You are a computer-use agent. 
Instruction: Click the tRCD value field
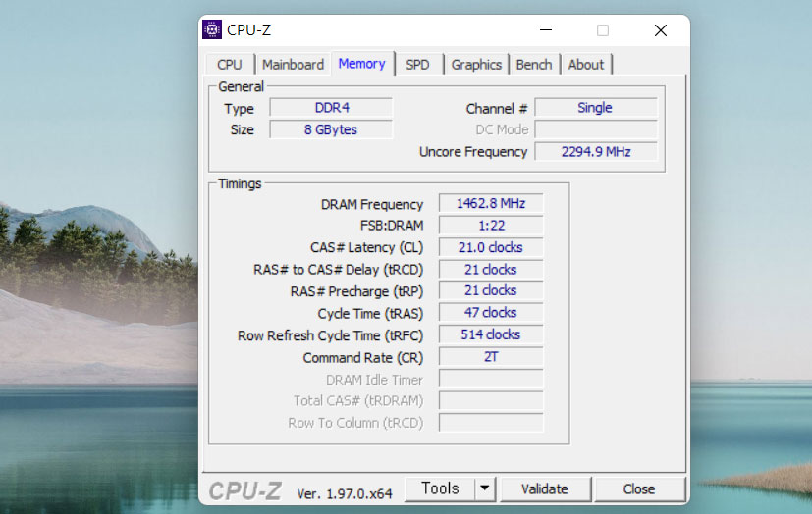point(491,270)
